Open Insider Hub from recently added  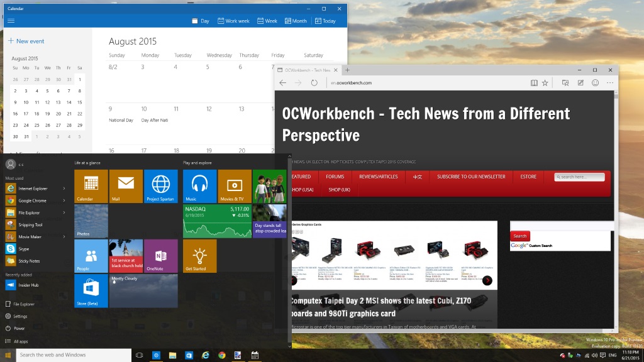click(28, 285)
